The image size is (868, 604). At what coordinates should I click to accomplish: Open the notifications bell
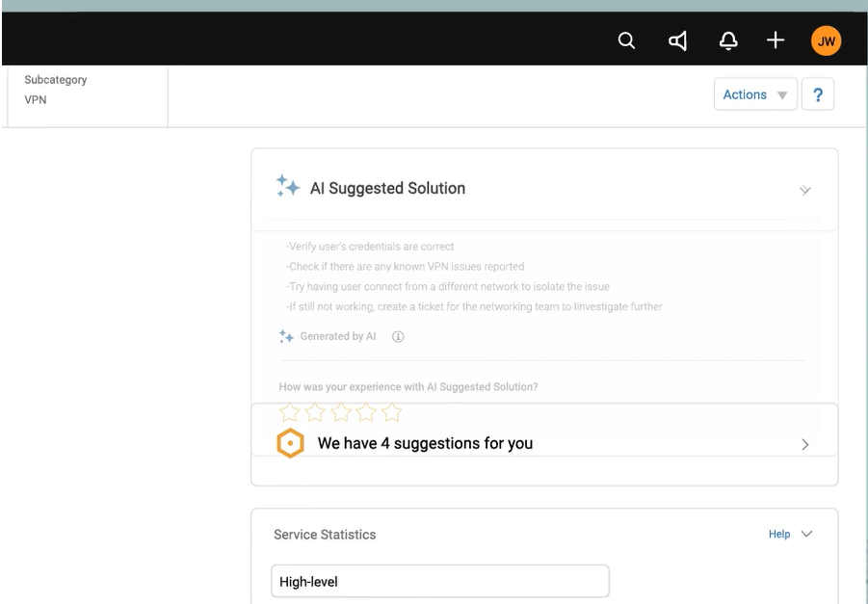[728, 40]
